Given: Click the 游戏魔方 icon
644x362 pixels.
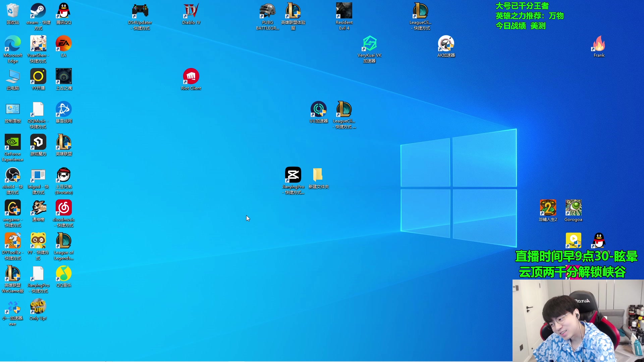Looking at the screenshot, I should pos(38,145).
